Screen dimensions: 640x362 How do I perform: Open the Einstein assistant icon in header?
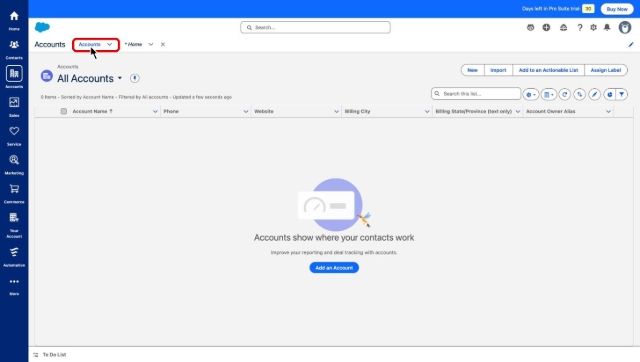[x=530, y=27]
